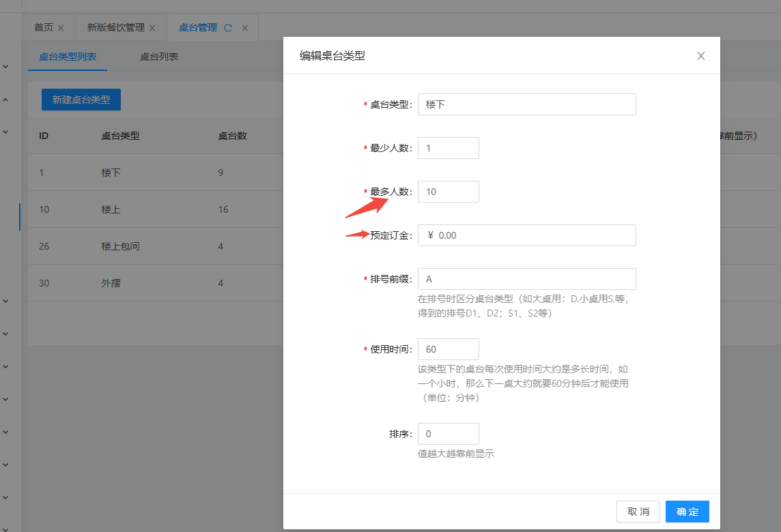This screenshot has height=532, width=781.
Task: Focus the 桌台类型 name input field
Action: tap(527, 104)
